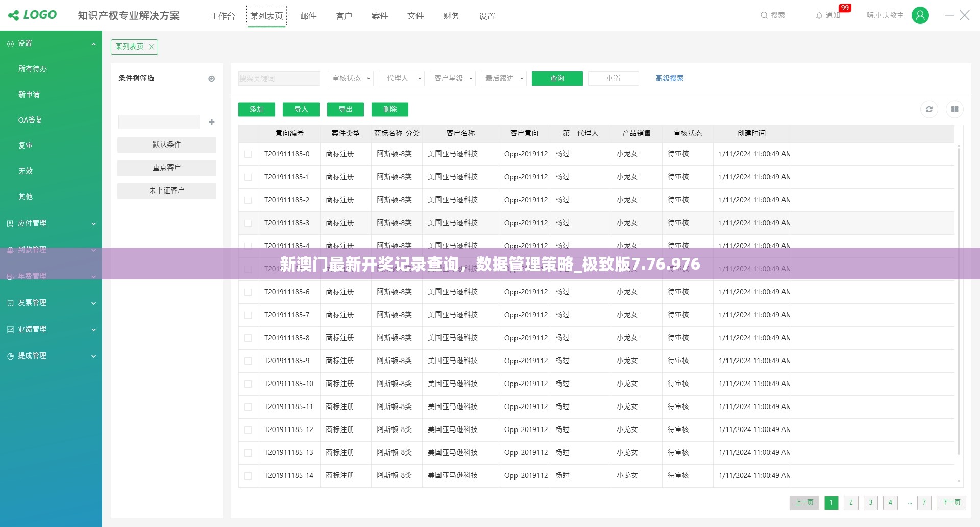Open OA答复 in sidebar
Viewport: 980px width, 527px height.
tap(30, 120)
